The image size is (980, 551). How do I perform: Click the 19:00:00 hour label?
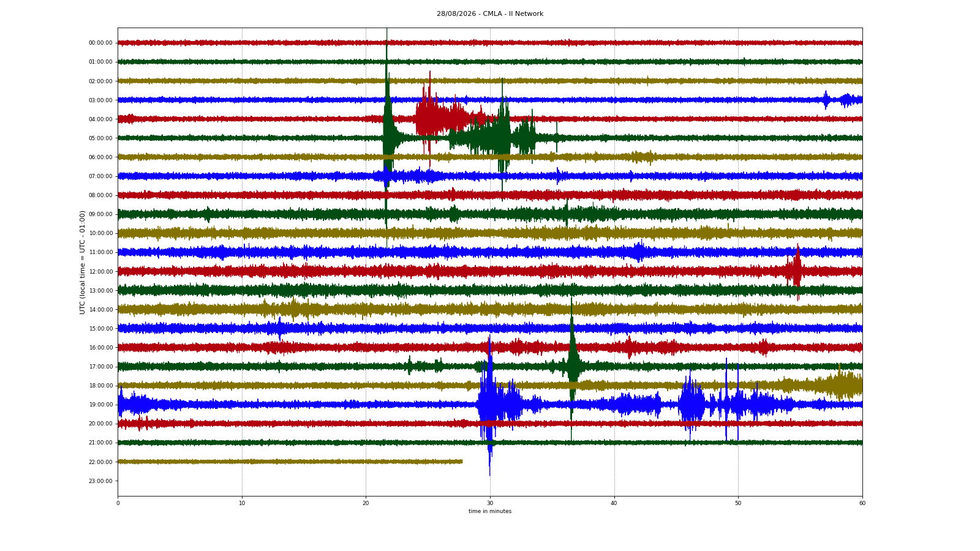coord(100,405)
